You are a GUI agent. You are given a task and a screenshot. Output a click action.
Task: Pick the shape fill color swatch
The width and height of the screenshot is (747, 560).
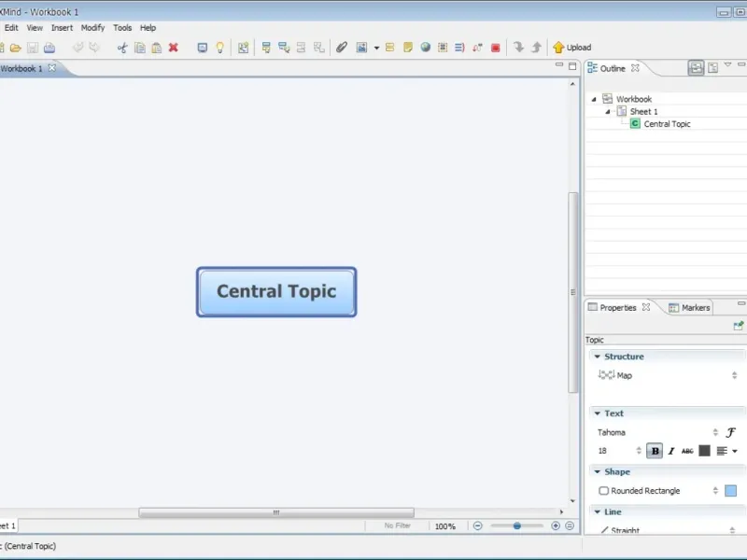click(730, 491)
